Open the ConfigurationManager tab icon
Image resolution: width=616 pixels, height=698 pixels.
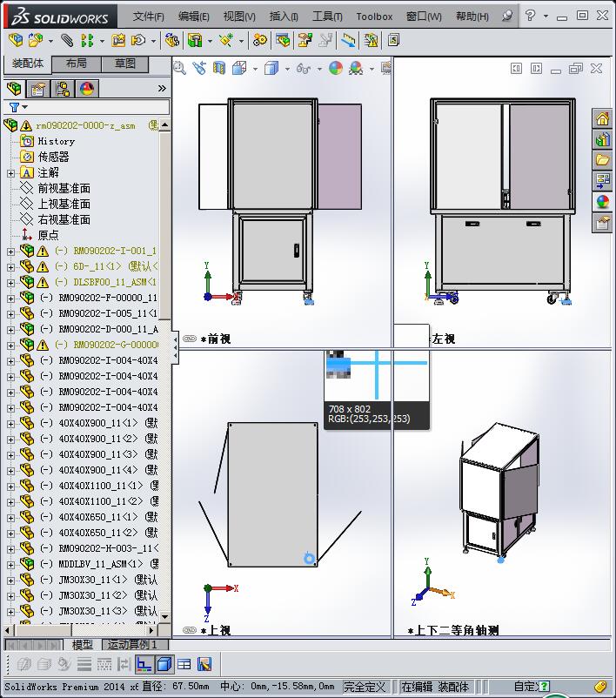pos(63,89)
